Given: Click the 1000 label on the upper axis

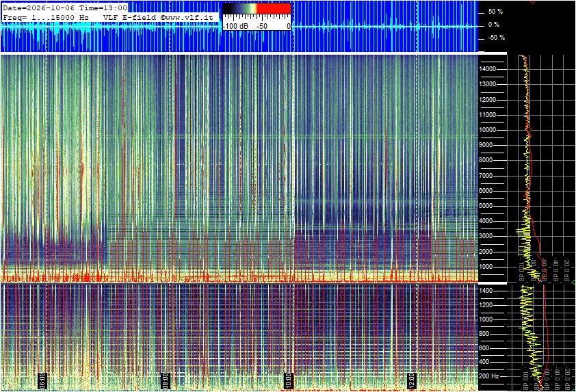Looking at the screenshot, I should pyautogui.click(x=486, y=267).
